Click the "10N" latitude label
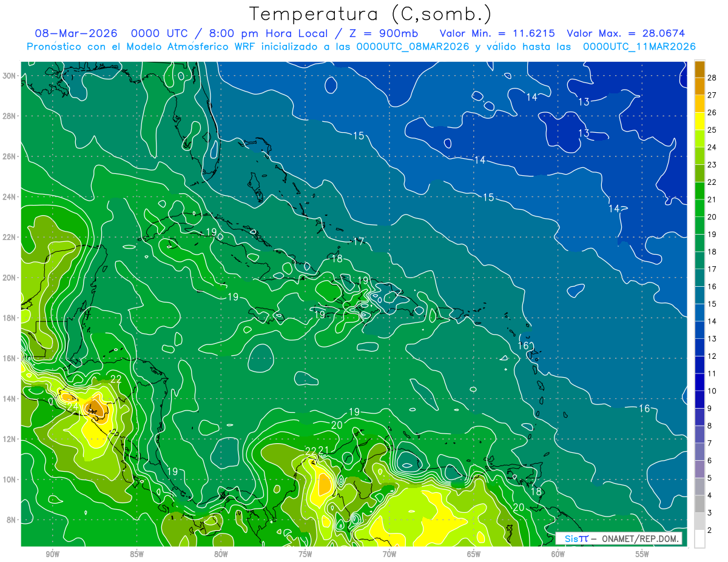The width and height of the screenshot is (728, 562). [10, 480]
